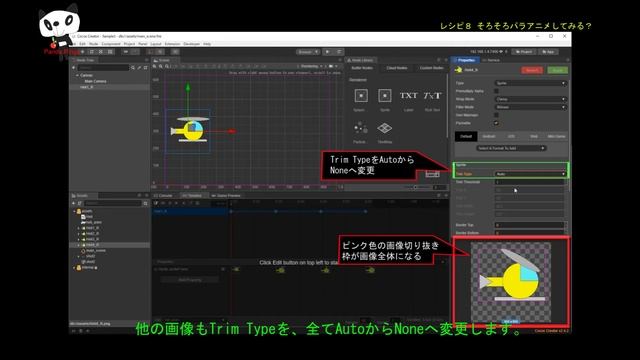640x360 pixels.
Task: Expand the internal folder in Assets panel
Action: point(75,268)
